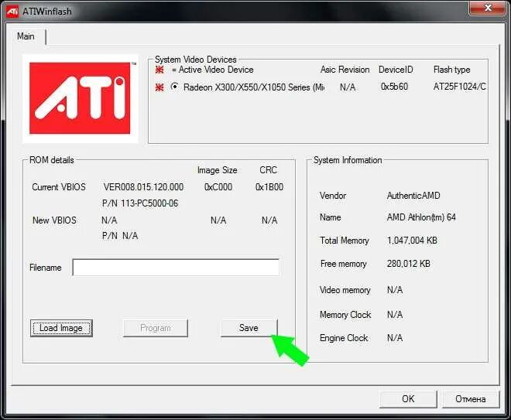511x420 pixels.
Task: Confirm the dialog with the OK button
Action: pyautogui.click(x=408, y=399)
